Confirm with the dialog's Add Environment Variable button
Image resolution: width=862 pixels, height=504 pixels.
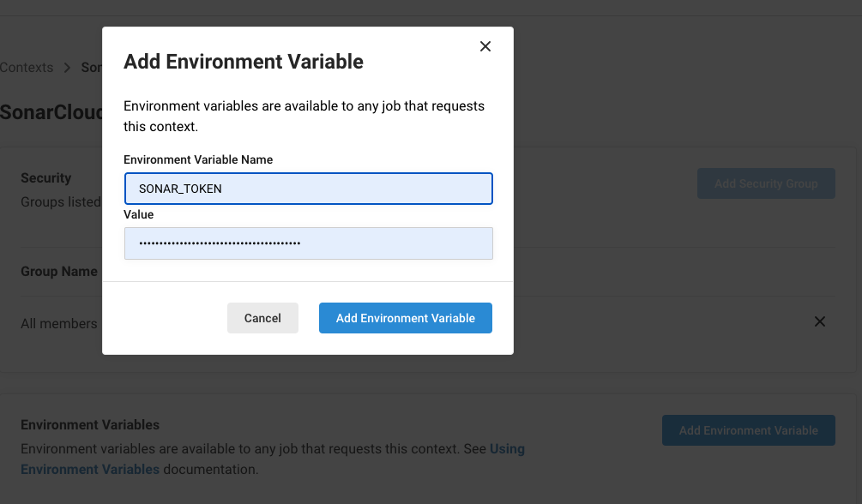point(405,318)
